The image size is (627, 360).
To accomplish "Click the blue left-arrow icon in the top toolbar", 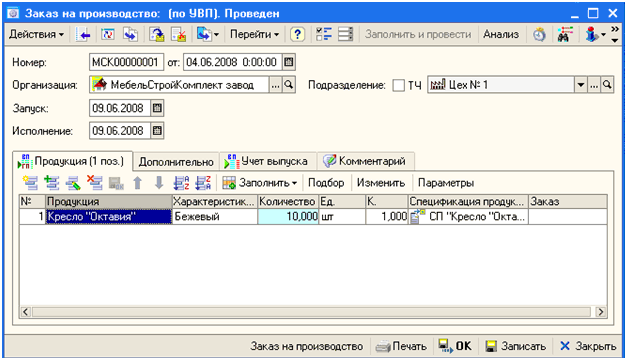I will 83,35.
